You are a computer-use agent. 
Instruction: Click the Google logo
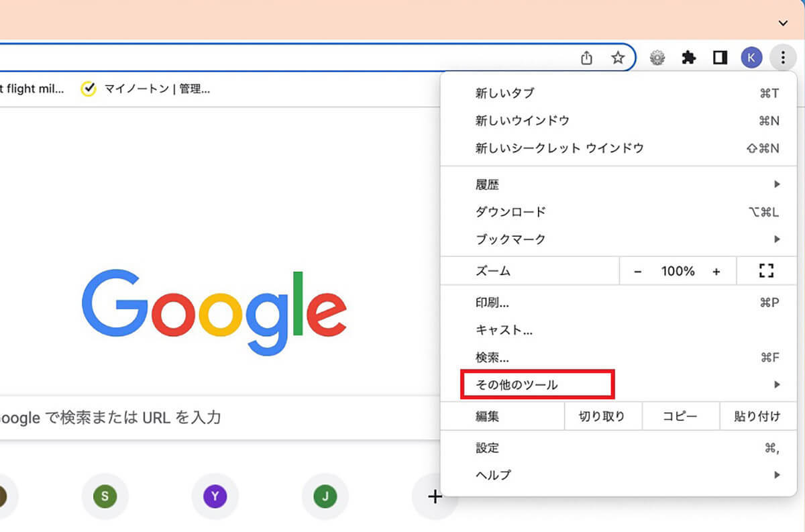(x=215, y=313)
